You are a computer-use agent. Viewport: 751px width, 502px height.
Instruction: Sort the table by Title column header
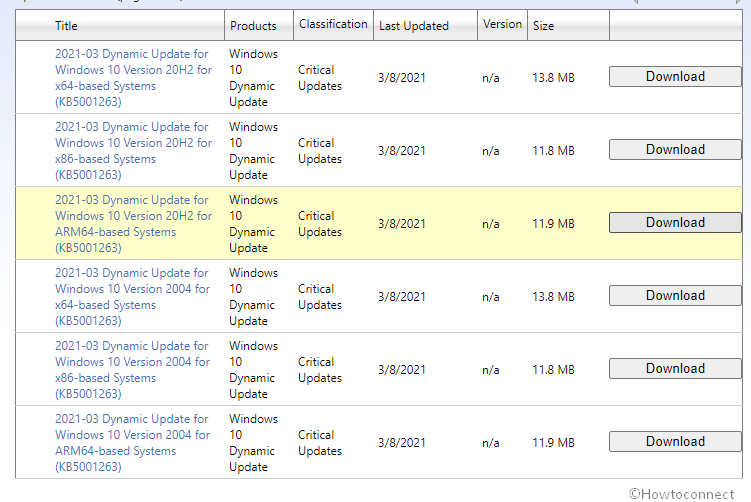tap(66, 26)
